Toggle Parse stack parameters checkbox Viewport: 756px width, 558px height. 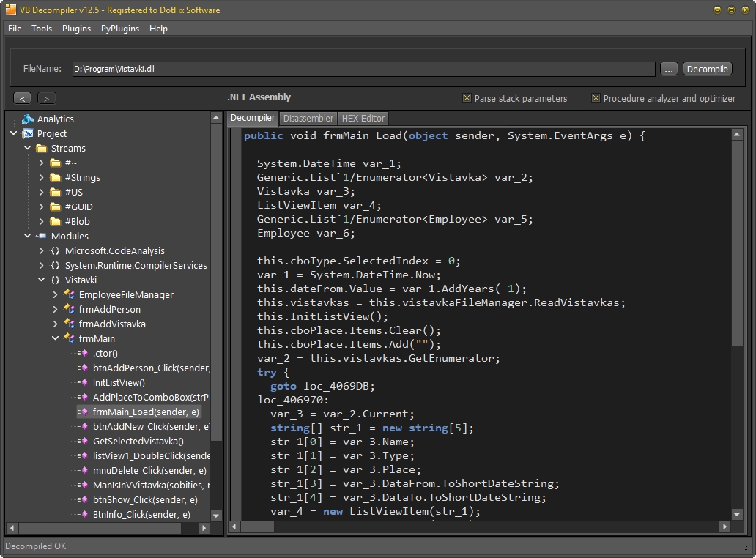pyautogui.click(x=467, y=98)
